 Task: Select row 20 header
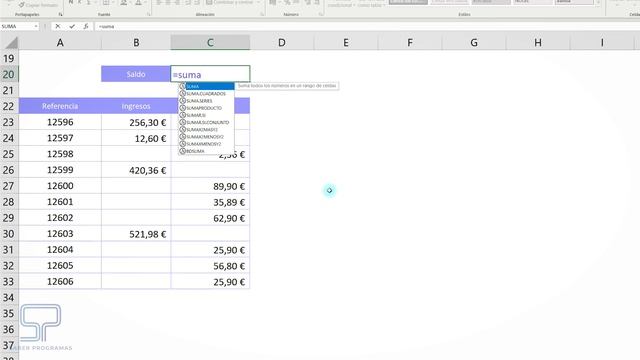(x=9, y=74)
